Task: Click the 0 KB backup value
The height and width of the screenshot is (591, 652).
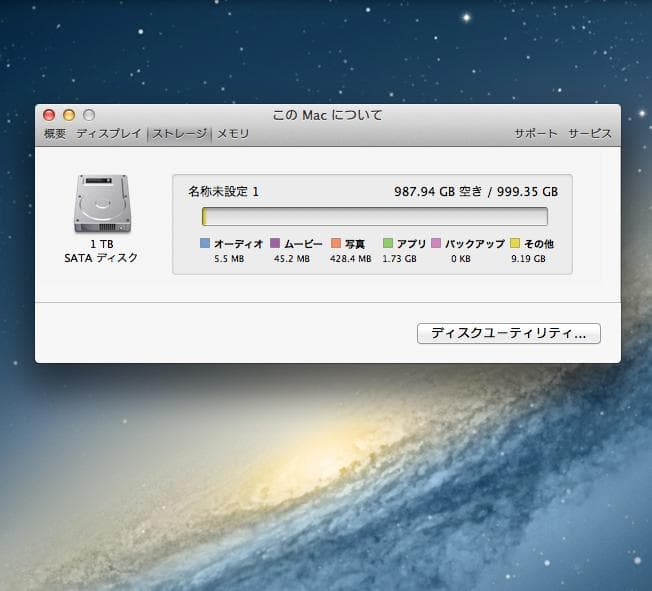Action: [x=461, y=259]
